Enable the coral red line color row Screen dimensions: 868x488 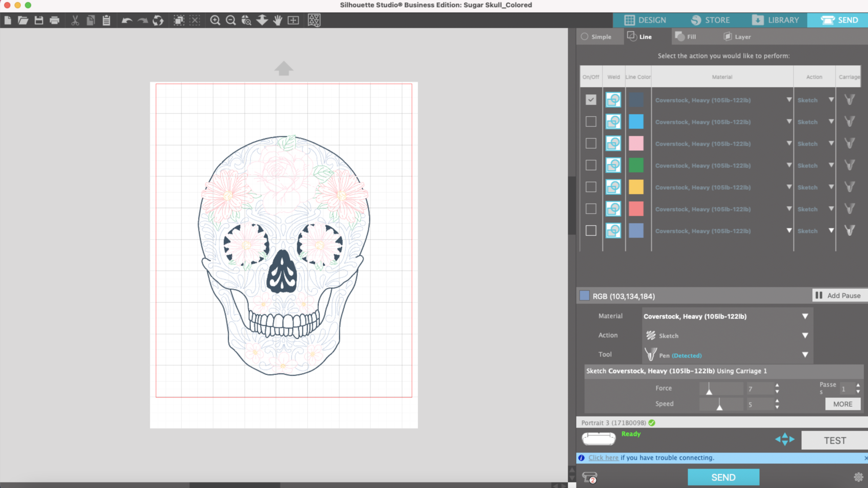pyautogui.click(x=591, y=209)
